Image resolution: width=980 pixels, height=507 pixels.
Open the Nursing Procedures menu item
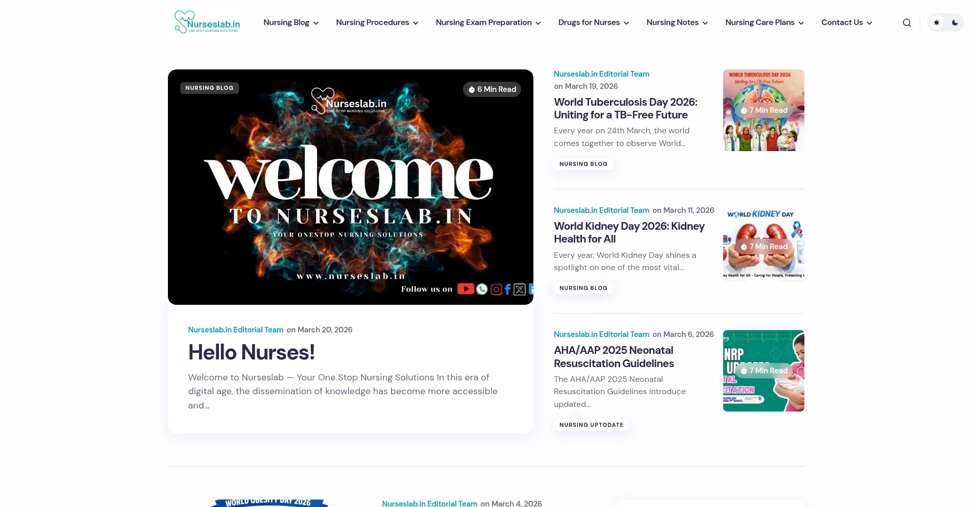(x=373, y=22)
